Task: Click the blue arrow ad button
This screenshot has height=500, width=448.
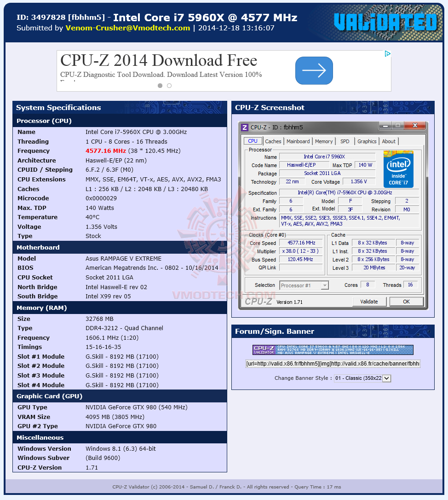Action: coord(314,70)
